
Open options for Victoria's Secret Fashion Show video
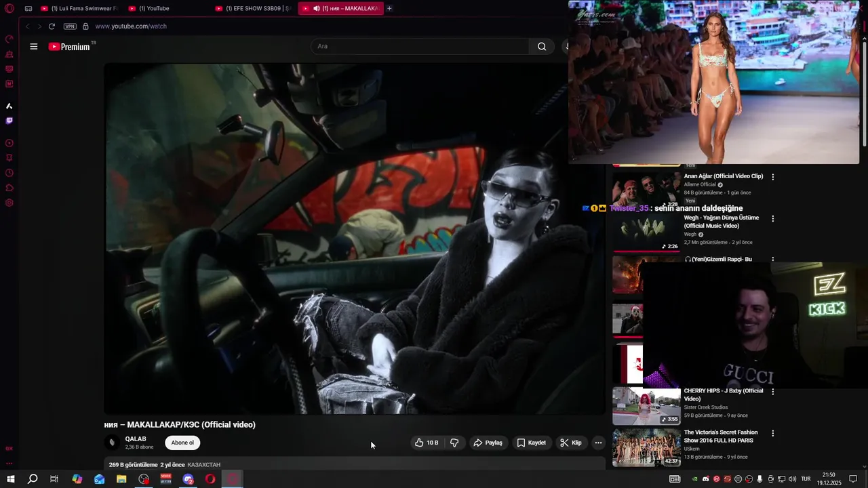[772, 433]
